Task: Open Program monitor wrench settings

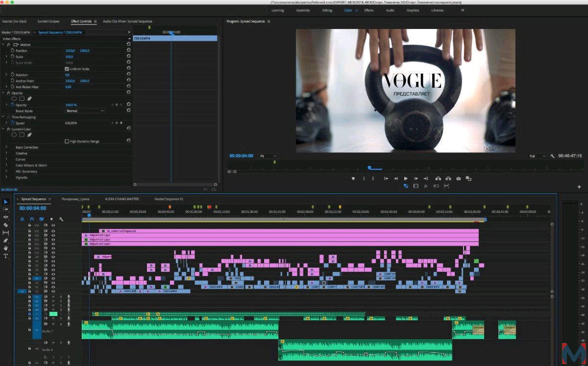Action: (552, 156)
